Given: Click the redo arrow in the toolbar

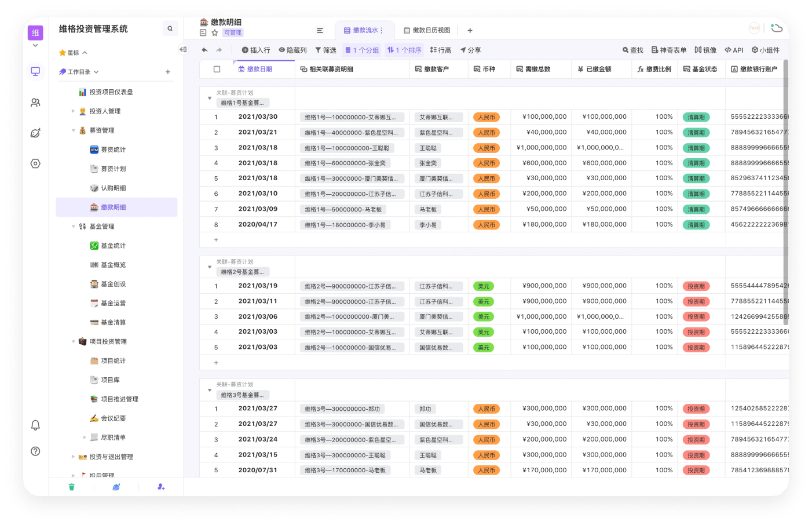Looking at the screenshot, I should point(219,50).
